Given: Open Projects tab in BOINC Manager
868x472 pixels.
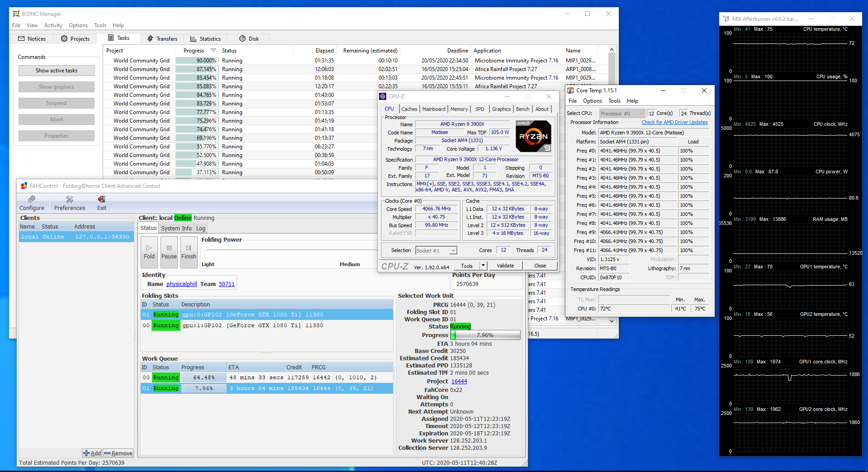Looking at the screenshot, I should (x=76, y=38).
